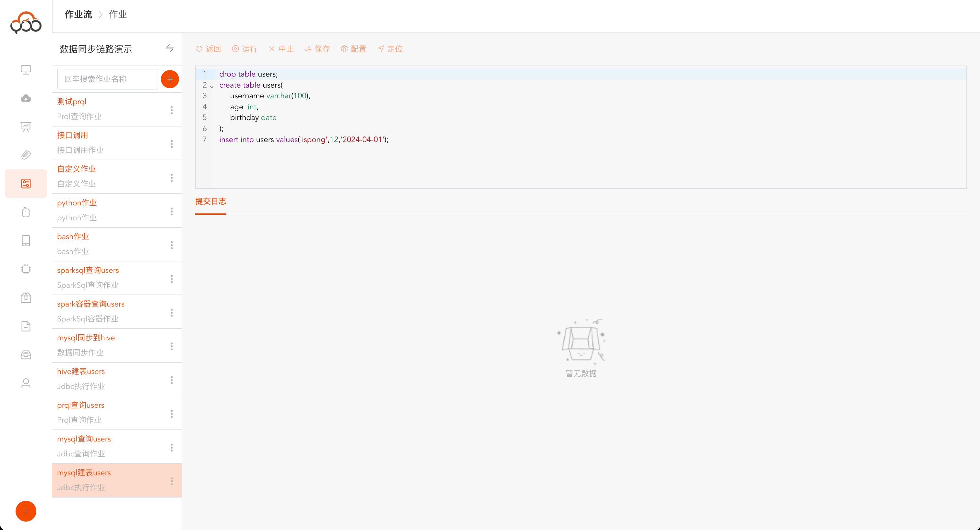The height and width of the screenshot is (530, 980).
Task: Click the presentation chart sidebar icon
Action: pos(26,127)
